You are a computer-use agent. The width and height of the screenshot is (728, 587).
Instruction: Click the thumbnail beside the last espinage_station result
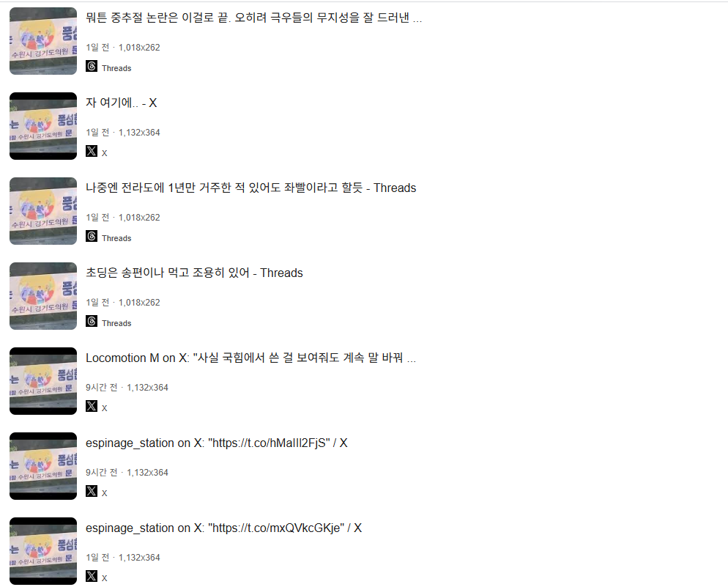point(43,551)
